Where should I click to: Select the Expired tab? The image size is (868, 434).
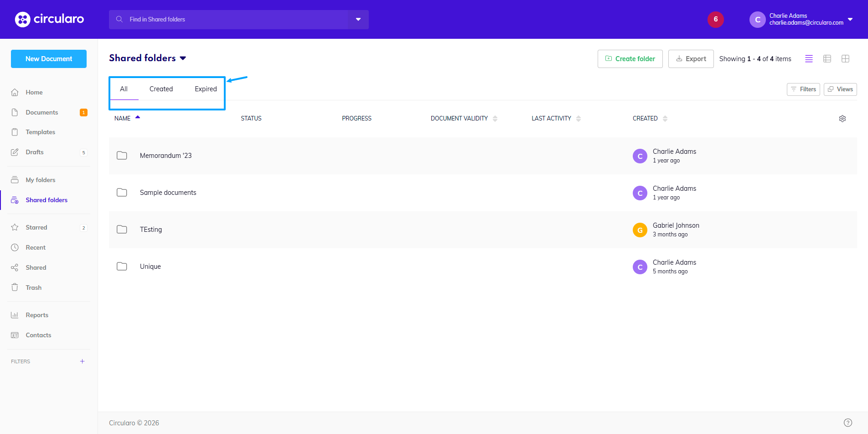click(x=206, y=89)
